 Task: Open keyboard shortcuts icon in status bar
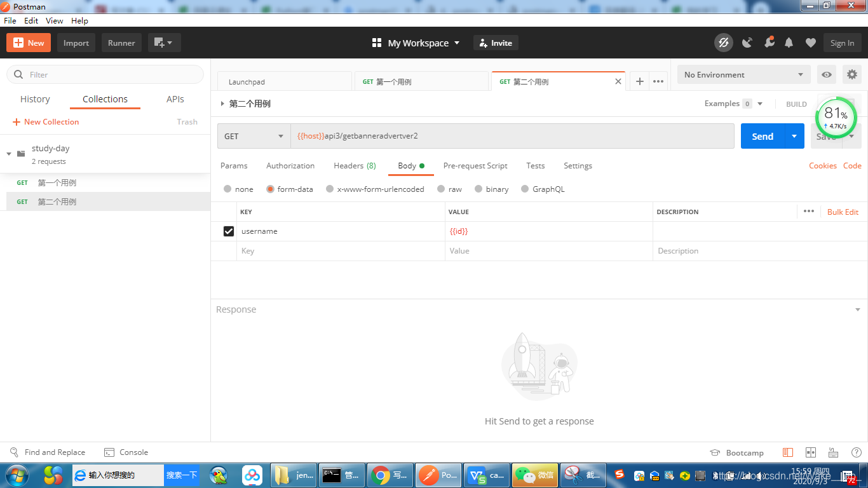tap(833, 452)
